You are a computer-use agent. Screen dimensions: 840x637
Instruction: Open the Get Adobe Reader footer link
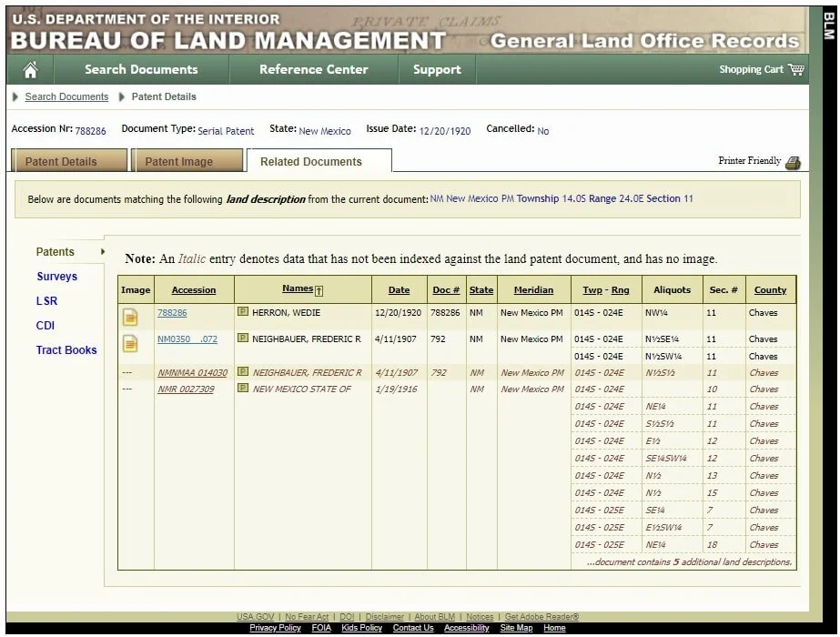coord(541,617)
